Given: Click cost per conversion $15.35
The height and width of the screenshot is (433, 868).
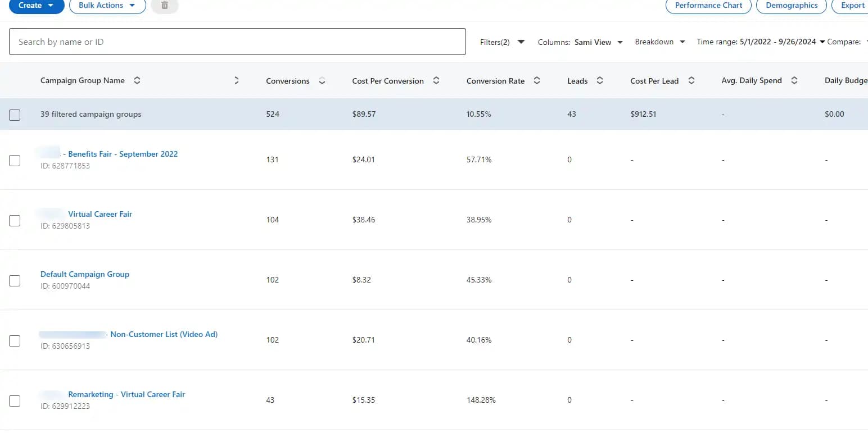Looking at the screenshot, I should [x=364, y=400].
